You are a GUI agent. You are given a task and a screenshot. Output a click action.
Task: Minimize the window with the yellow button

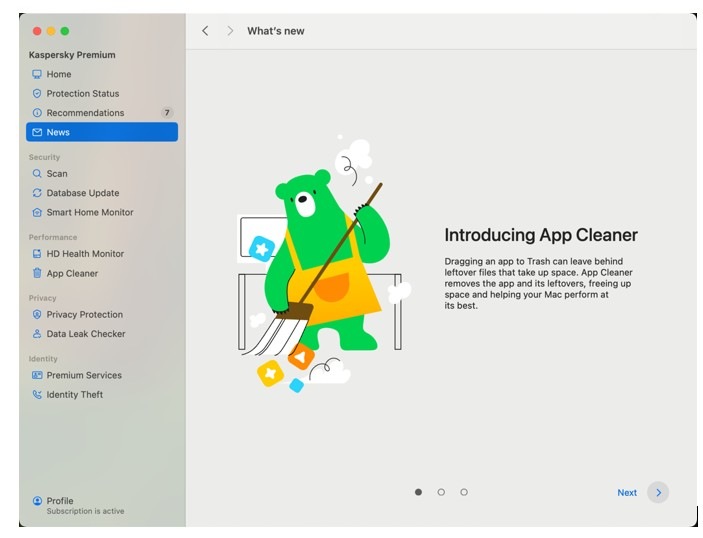51,31
